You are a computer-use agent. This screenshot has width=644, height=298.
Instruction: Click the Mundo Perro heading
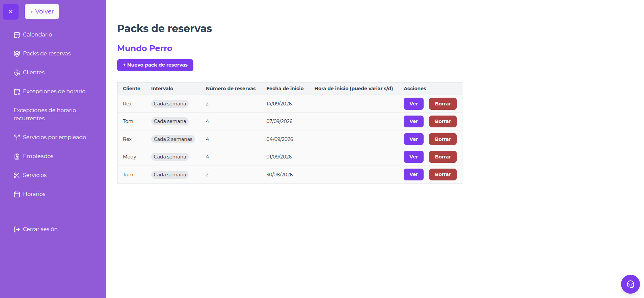click(145, 48)
